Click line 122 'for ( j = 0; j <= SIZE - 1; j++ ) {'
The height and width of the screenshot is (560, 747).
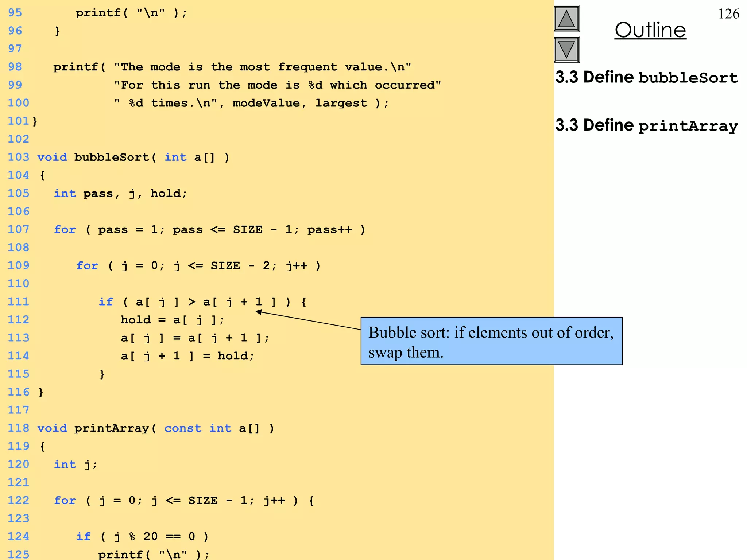click(184, 501)
